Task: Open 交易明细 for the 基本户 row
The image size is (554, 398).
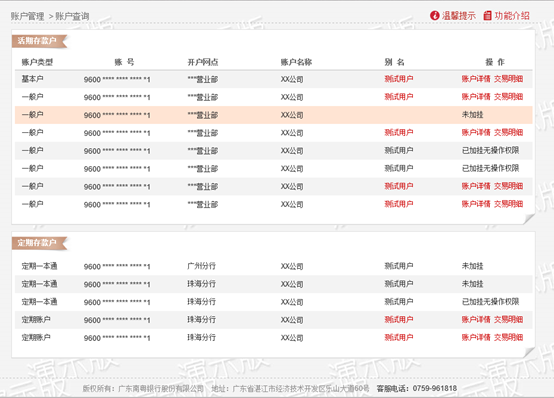Action: point(508,79)
